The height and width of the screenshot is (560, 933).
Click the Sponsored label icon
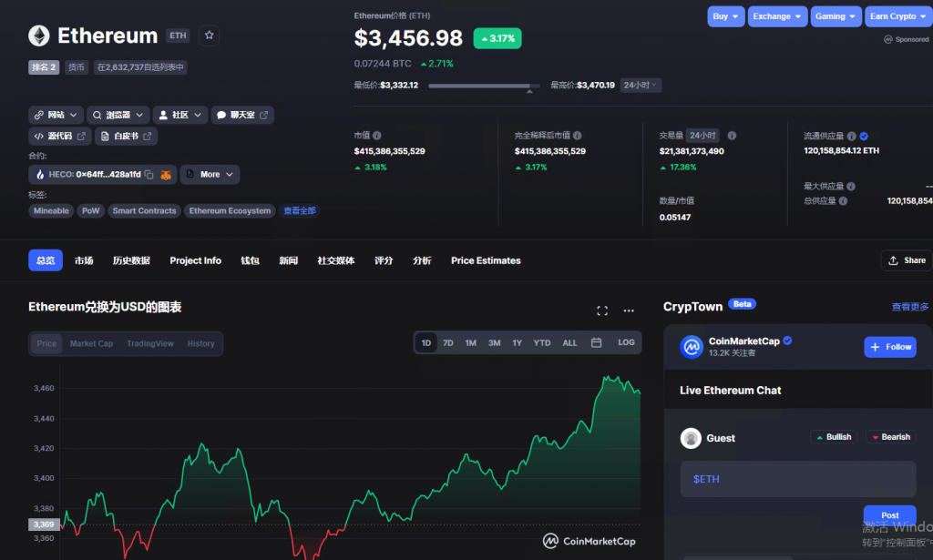click(887, 39)
